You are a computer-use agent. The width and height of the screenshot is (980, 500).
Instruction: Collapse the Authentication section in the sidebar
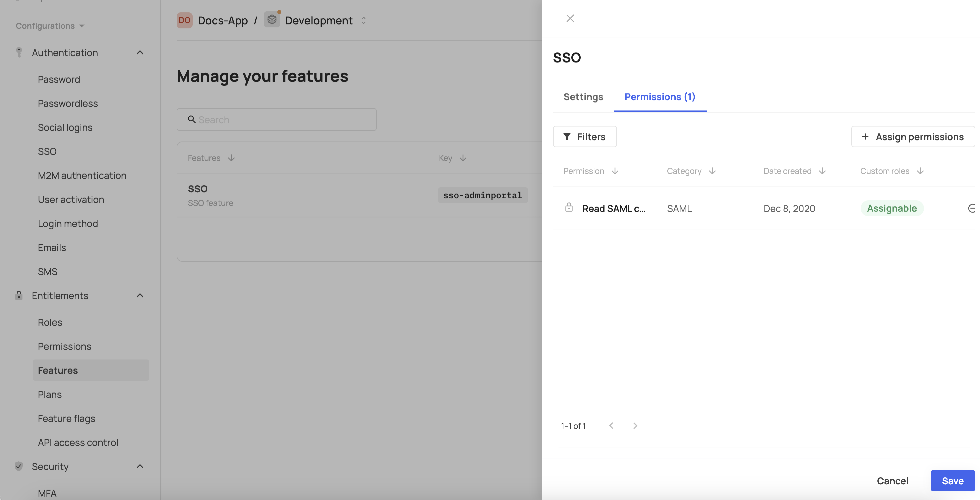pyautogui.click(x=140, y=52)
